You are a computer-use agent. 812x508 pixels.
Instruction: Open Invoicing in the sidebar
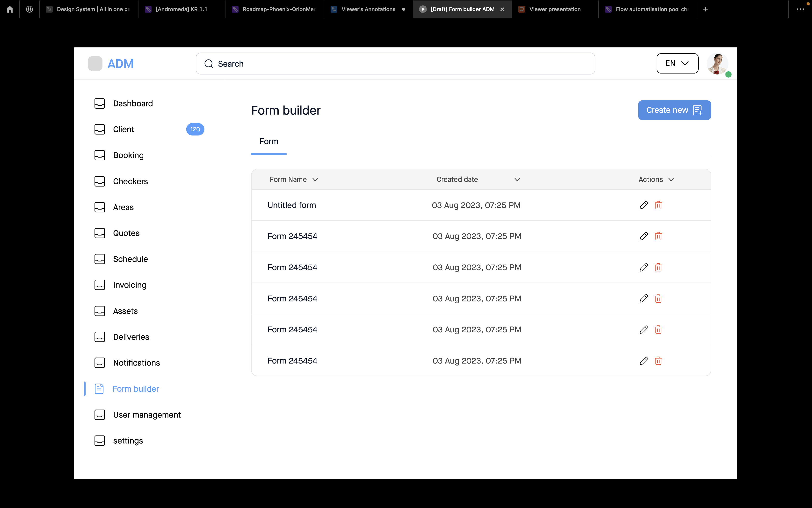[130, 285]
